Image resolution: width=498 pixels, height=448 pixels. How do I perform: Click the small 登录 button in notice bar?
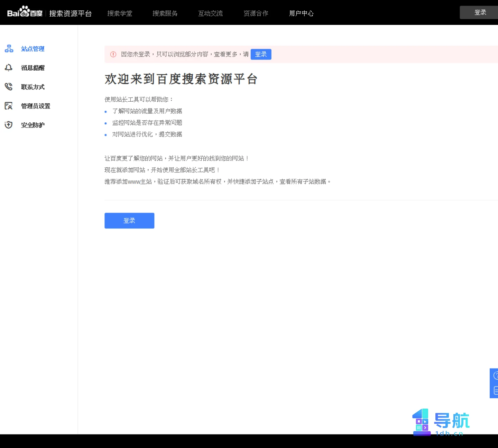pyautogui.click(x=261, y=54)
